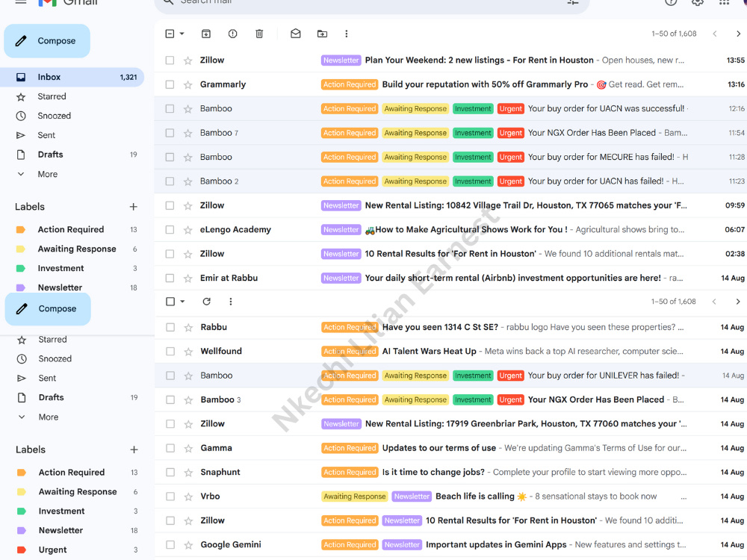The image size is (747, 560).
Task: Tick the Emir at Rabbu email checkbox
Action: point(170,278)
